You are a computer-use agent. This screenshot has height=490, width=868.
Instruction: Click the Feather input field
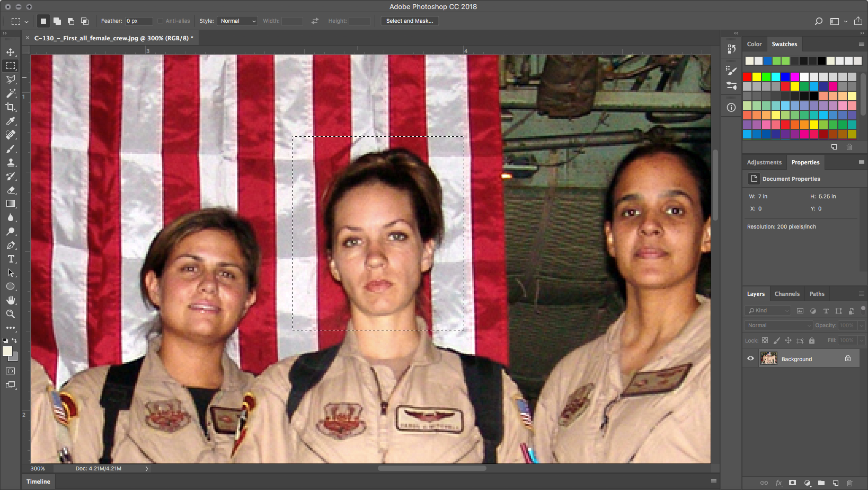(138, 21)
